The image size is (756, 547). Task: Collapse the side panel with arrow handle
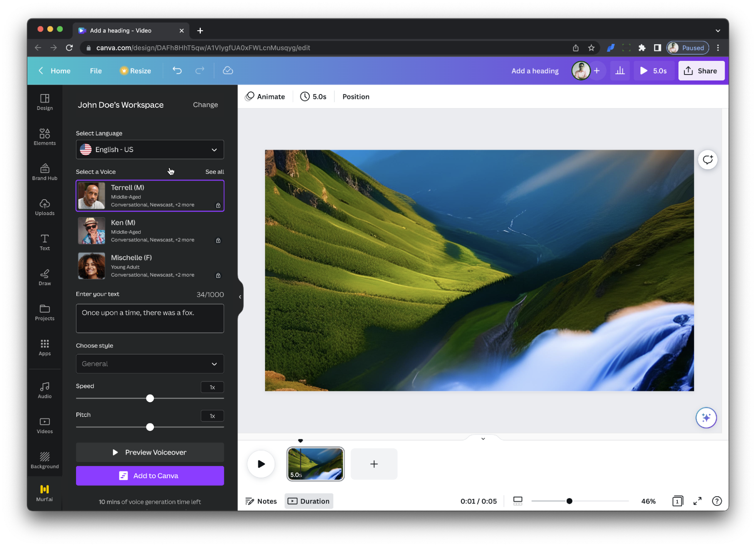[x=240, y=297]
